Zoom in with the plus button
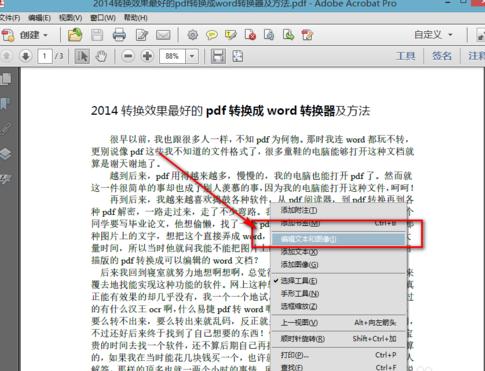This screenshot has width=485, height=371. click(147, 56)
